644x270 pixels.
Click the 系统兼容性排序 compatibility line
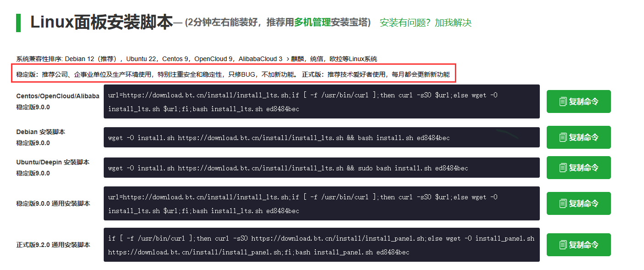[196, 59]
